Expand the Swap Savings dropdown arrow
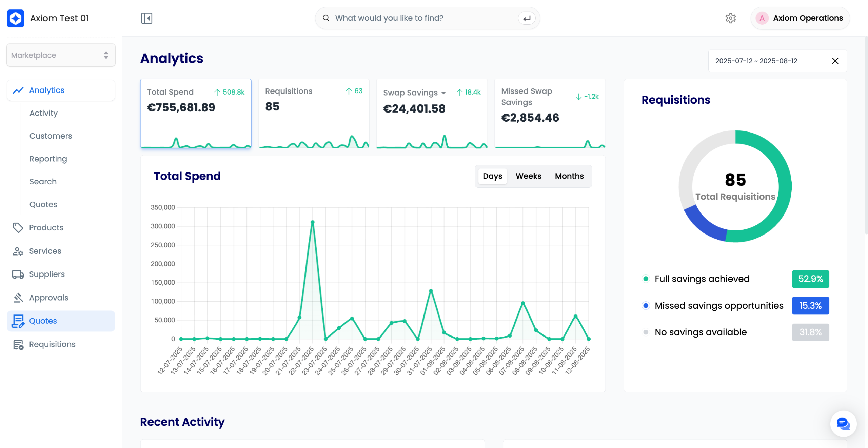This screenshot has height=448, width=868. tap(443, 93)
